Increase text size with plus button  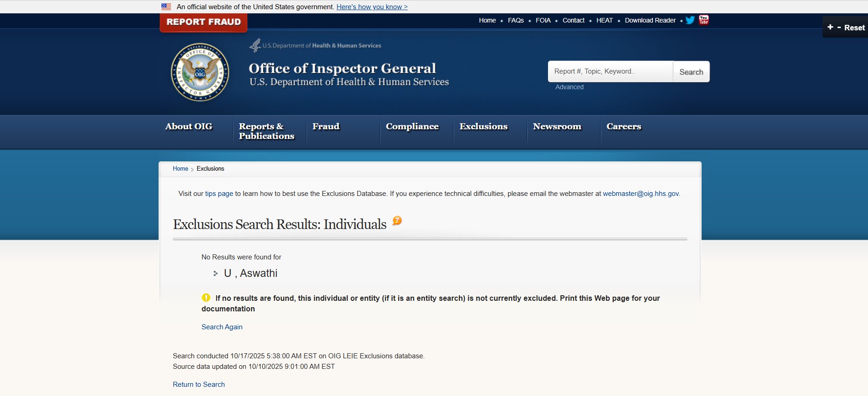point(830,27)
